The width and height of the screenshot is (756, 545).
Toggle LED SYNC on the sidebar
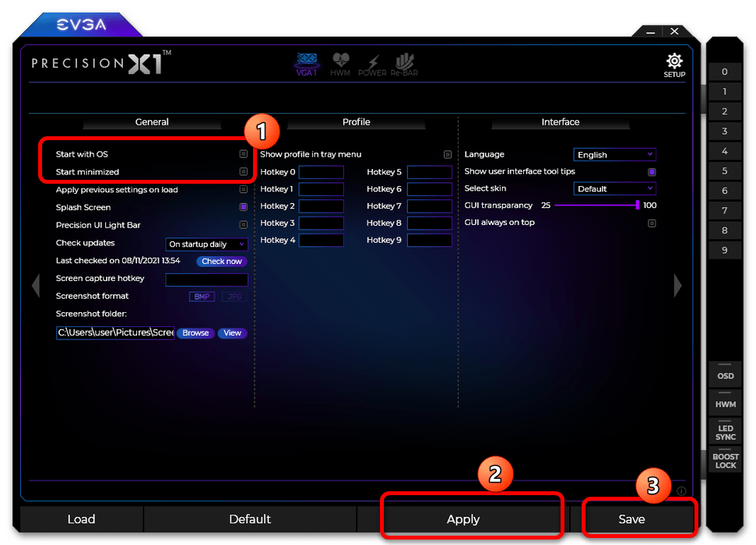[x=725, y=431]
